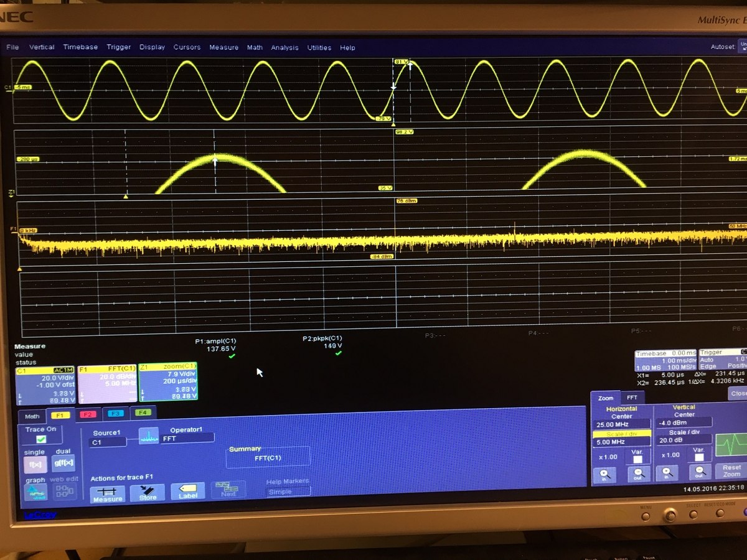
Task: Click the Summary FFT(C1) box
Action: pos(268,457)
